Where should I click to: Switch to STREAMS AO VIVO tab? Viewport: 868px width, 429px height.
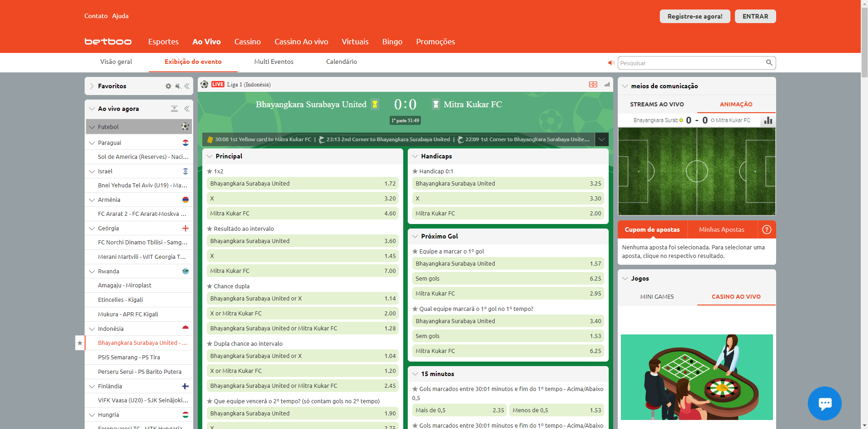click(x=657, y=104)
